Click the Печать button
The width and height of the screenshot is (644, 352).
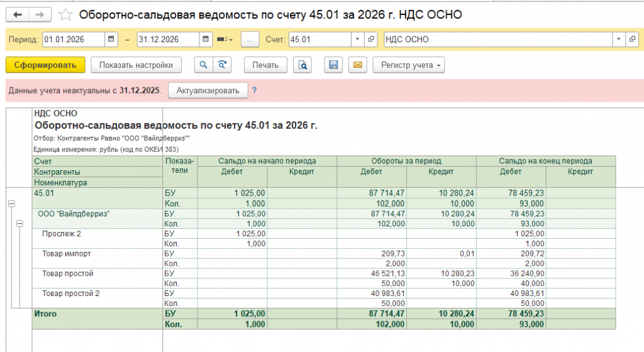click(265, 65)
